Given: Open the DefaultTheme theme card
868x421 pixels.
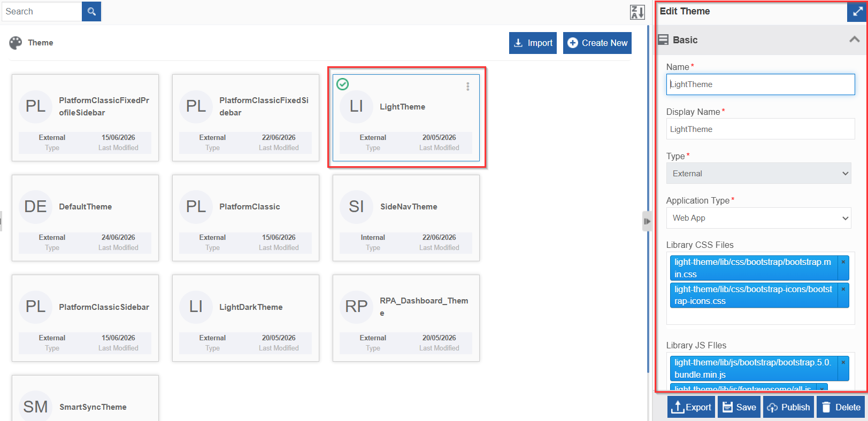Looking at the screenshot, I should click(85, 218).
